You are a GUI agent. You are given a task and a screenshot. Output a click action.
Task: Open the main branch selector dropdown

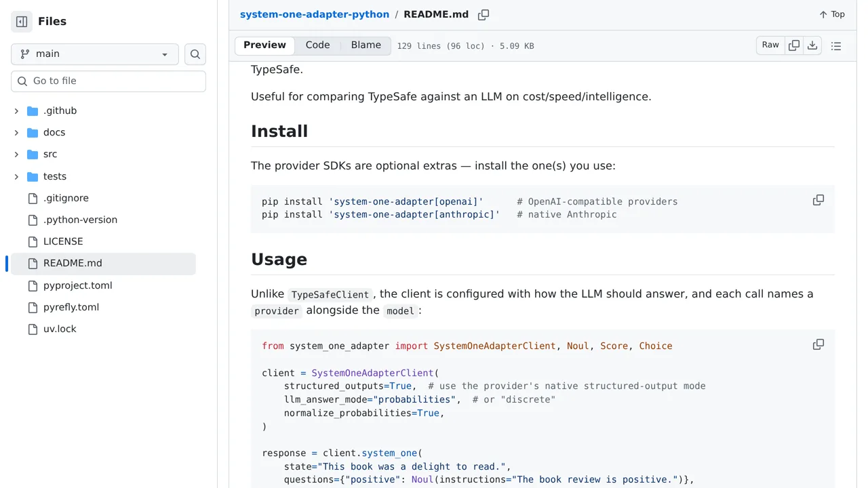(95, 54)
